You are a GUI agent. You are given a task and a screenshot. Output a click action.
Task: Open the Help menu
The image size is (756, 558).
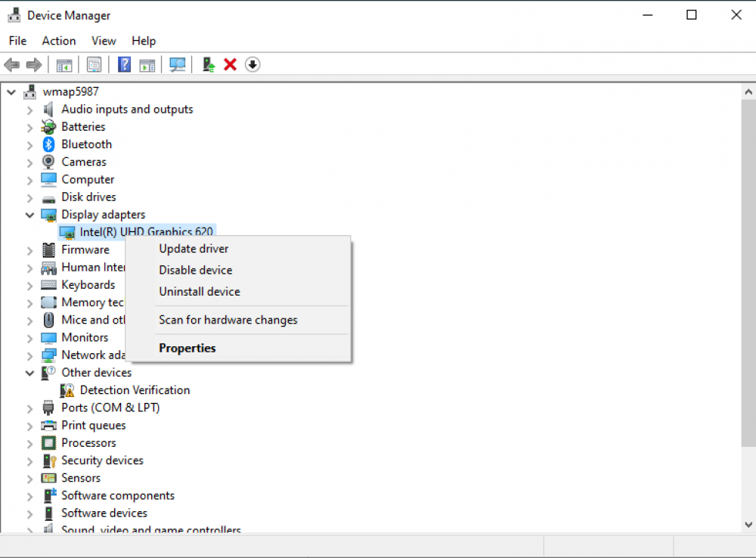coord(144,41)
